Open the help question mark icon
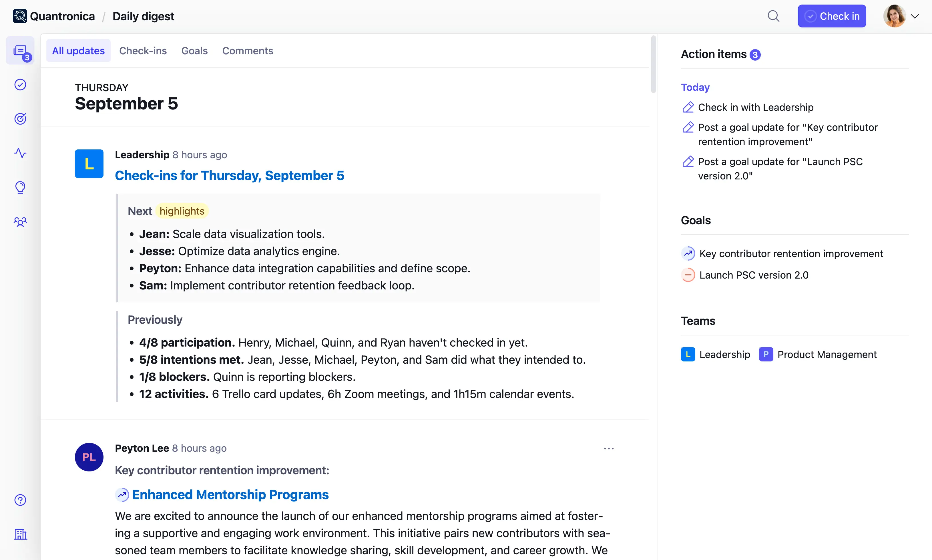Viewport: 932px width, 560px height. (20, 500)
